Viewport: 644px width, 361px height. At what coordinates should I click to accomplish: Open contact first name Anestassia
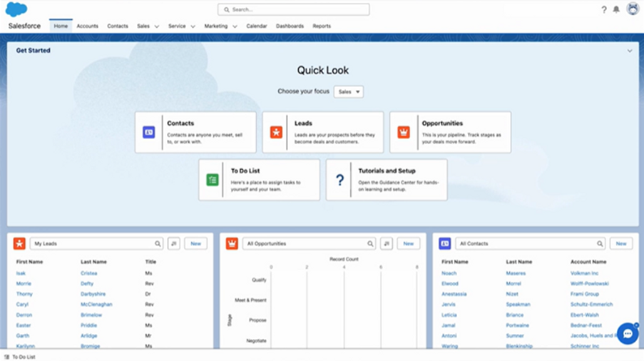tap(454, 294)
